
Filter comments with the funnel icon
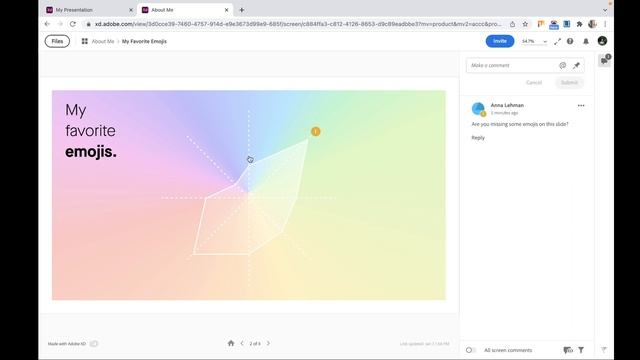[581, 350]
